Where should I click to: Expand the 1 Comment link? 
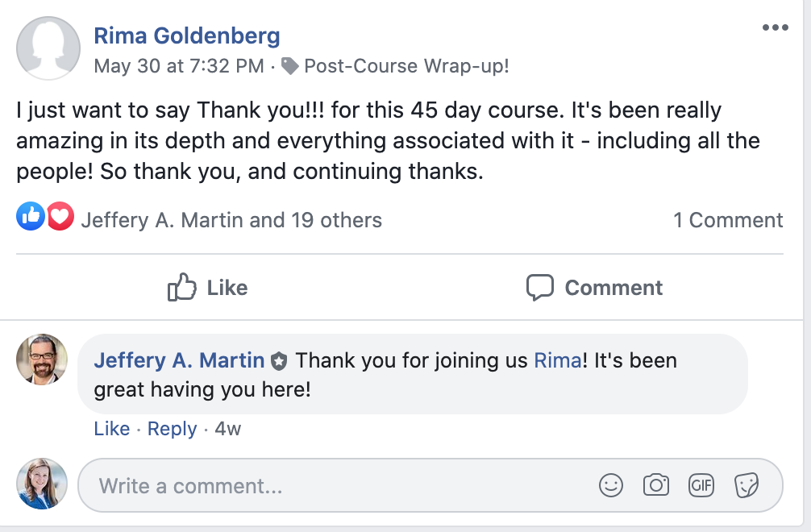pyautogui.click(x=728, y=220)
